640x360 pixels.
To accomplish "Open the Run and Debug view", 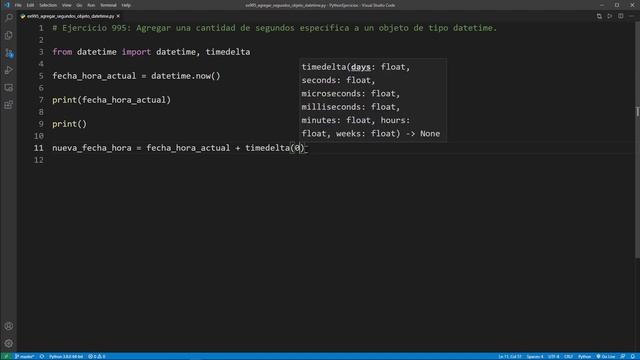I will 9,70.
